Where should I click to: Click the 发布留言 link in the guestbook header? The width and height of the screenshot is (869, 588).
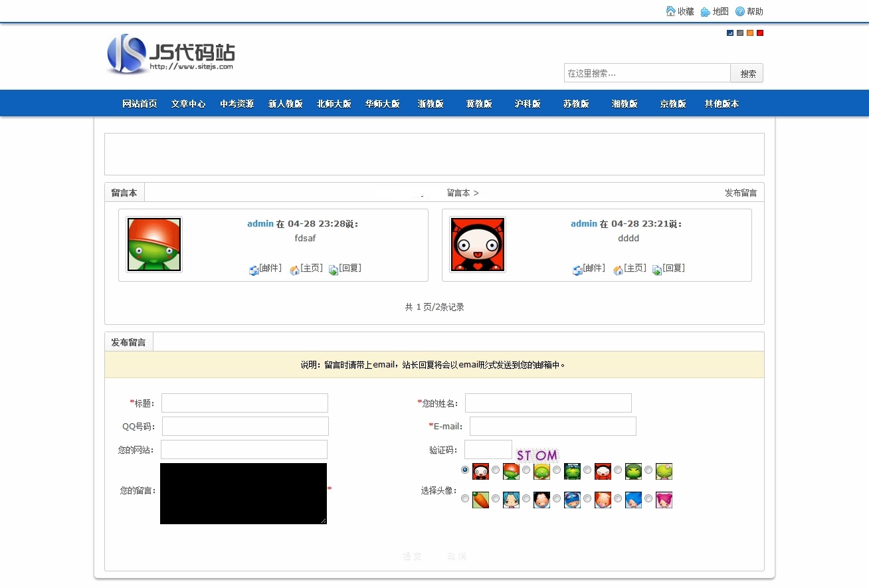(x=740, y=193)
